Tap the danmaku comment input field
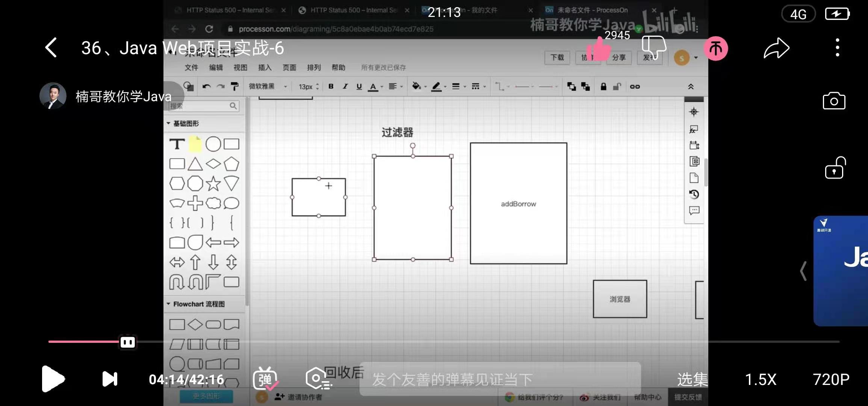 [500, 380]
